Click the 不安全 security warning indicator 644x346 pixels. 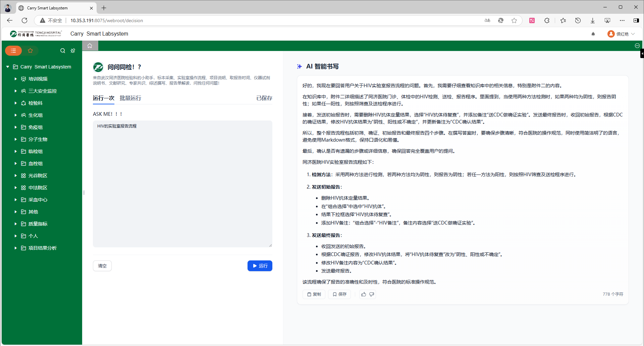tap(51, 20)
